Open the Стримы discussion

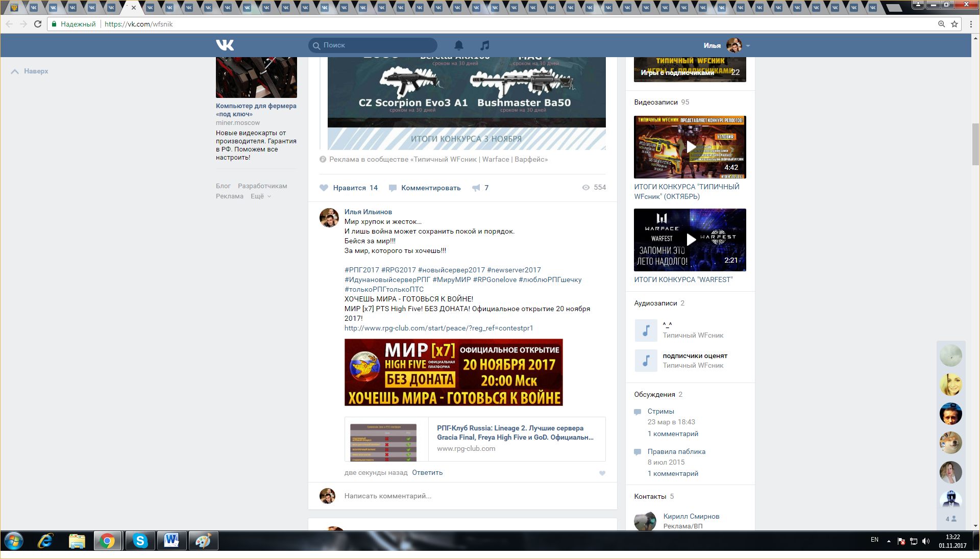coord(660,411)
